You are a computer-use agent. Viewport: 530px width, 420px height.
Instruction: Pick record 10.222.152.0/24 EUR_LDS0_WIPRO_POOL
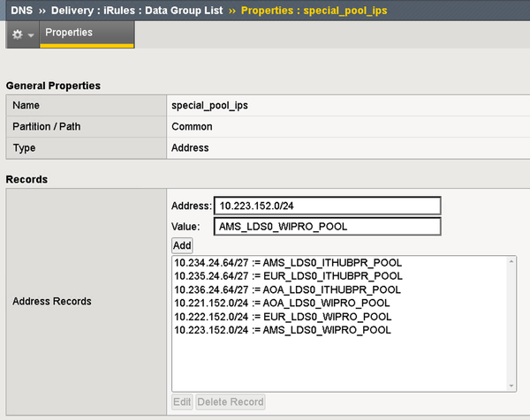click(283, 317)
